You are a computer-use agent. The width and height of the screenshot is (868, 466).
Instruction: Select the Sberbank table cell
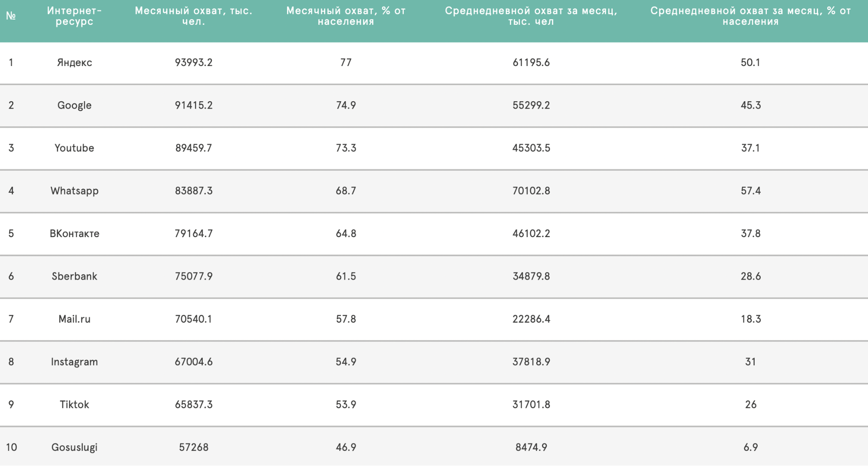tap(74, 276)
